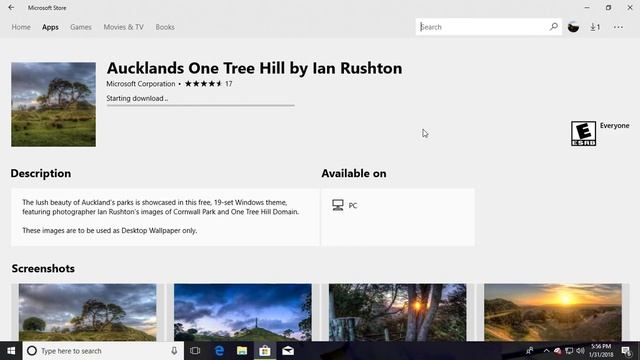Open the Mail app from the taskbar
This screenshot has height=360, width=640.
[x=288, y=351]
